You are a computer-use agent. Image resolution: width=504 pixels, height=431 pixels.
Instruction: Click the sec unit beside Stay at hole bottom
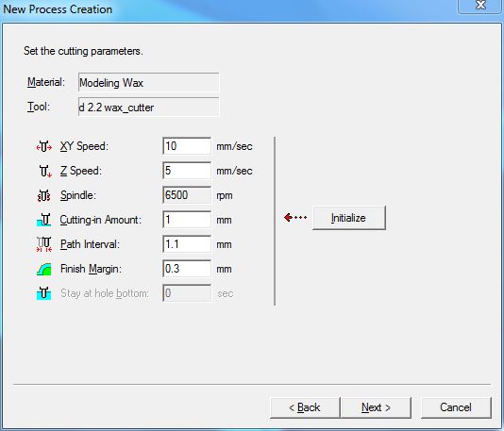225,293
